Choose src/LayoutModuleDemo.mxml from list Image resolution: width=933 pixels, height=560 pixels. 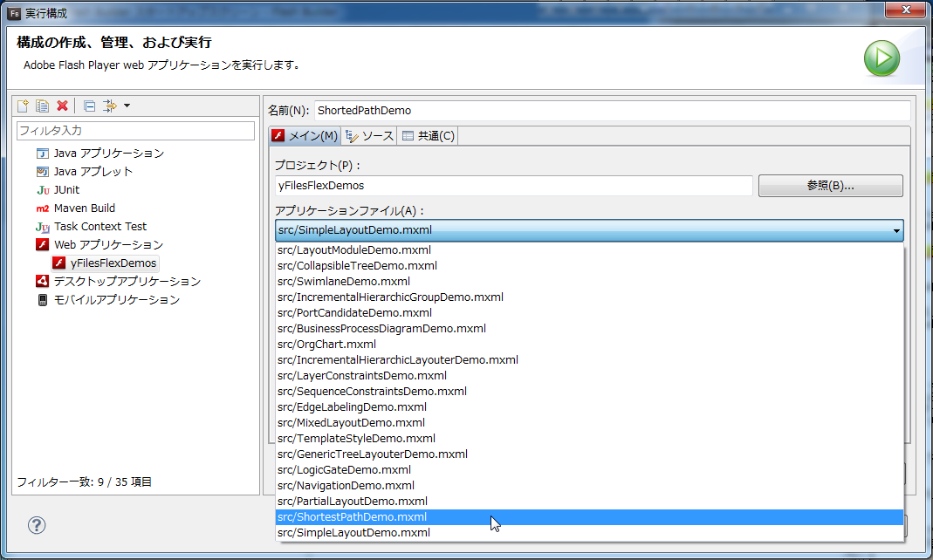[x=589, y=250]
